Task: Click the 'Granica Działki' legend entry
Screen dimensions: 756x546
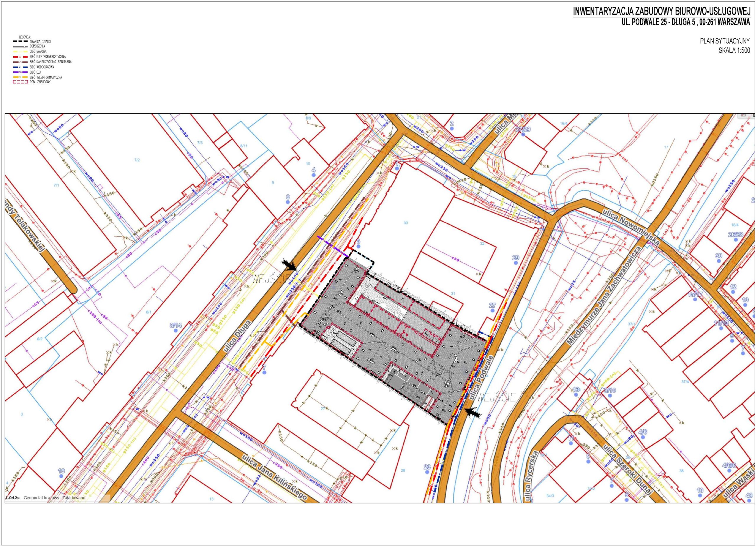Action: click(40, 42)
